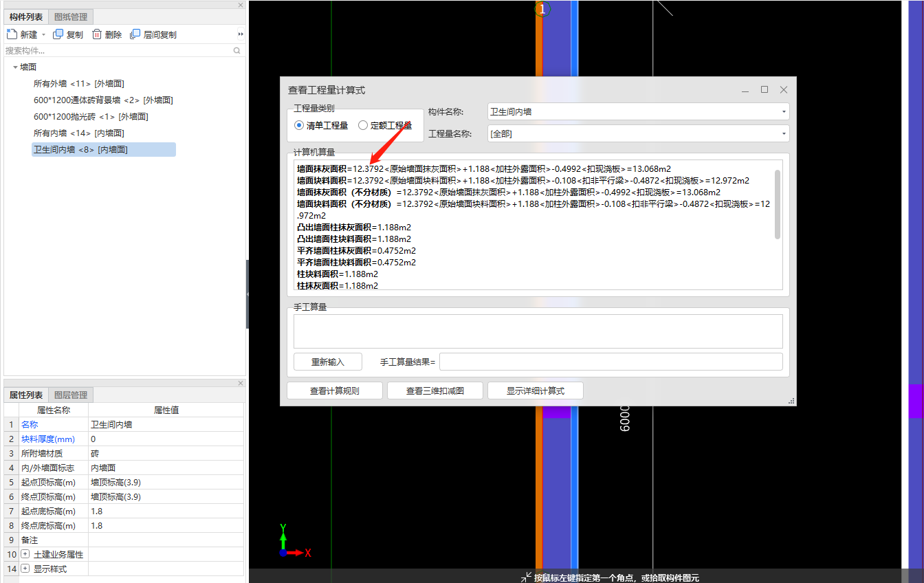Click the dialog resize grip icon

791,400
